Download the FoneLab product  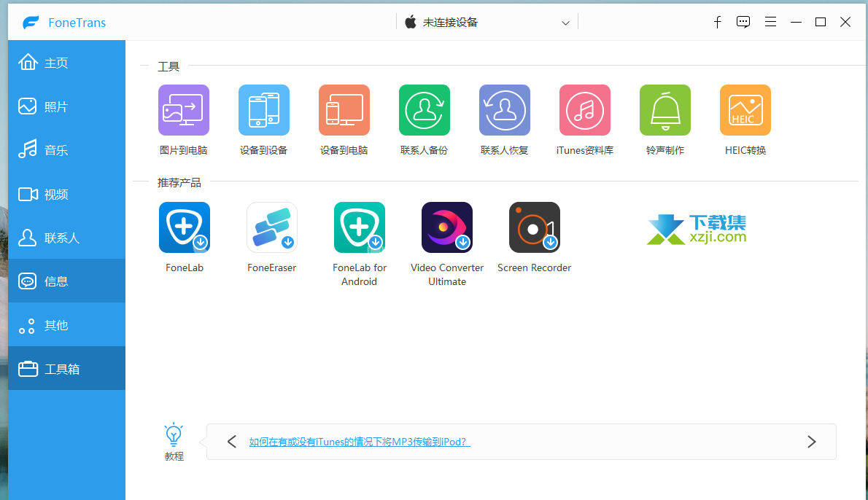(185, 227)
